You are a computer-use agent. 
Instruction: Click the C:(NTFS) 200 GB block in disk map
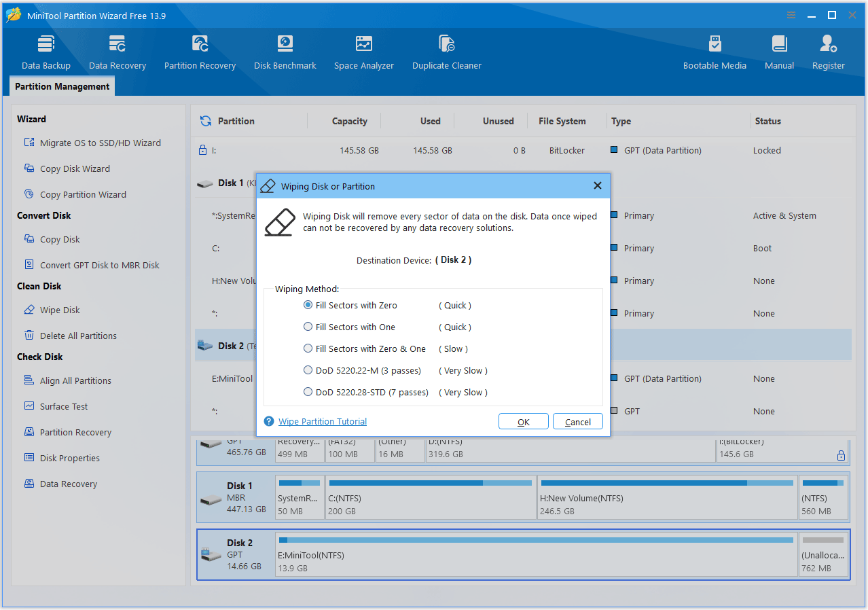coord(431,497)
